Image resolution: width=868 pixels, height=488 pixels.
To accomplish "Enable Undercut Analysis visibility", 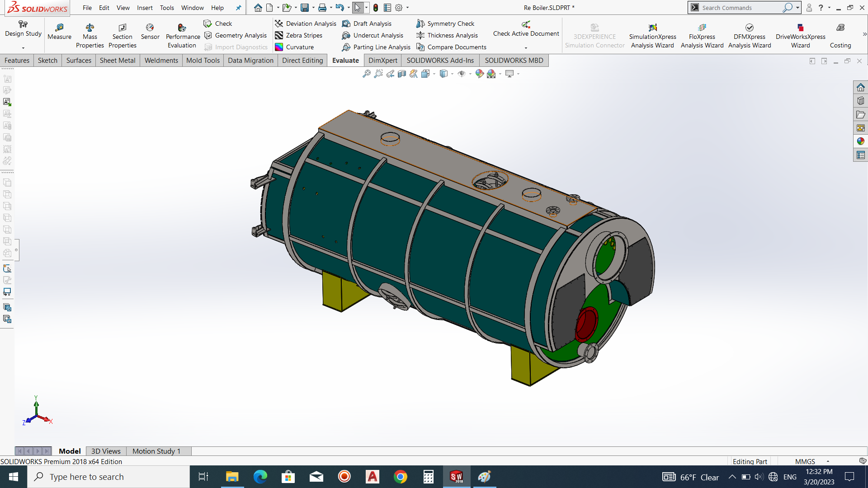I will pyautogui.click(x=378, y=35).
